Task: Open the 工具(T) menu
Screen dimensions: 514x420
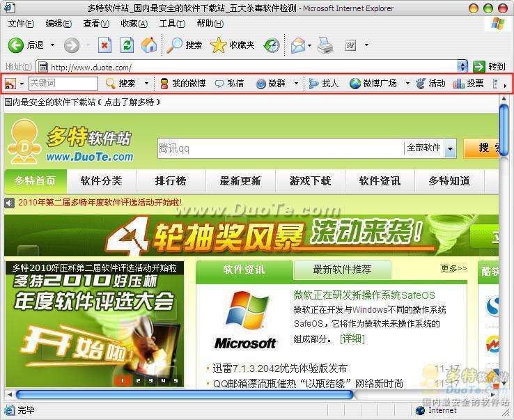Action: tap(172, 24)
